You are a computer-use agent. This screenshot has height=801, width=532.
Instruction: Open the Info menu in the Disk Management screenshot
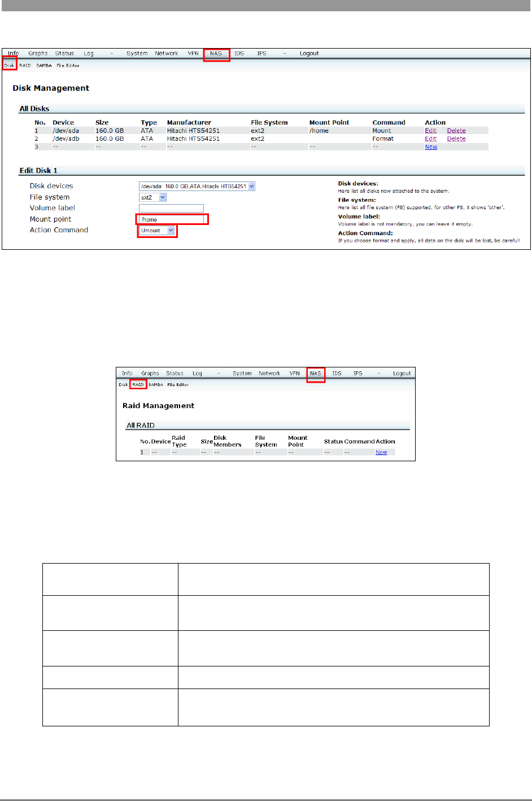click(x=13, y=54)
